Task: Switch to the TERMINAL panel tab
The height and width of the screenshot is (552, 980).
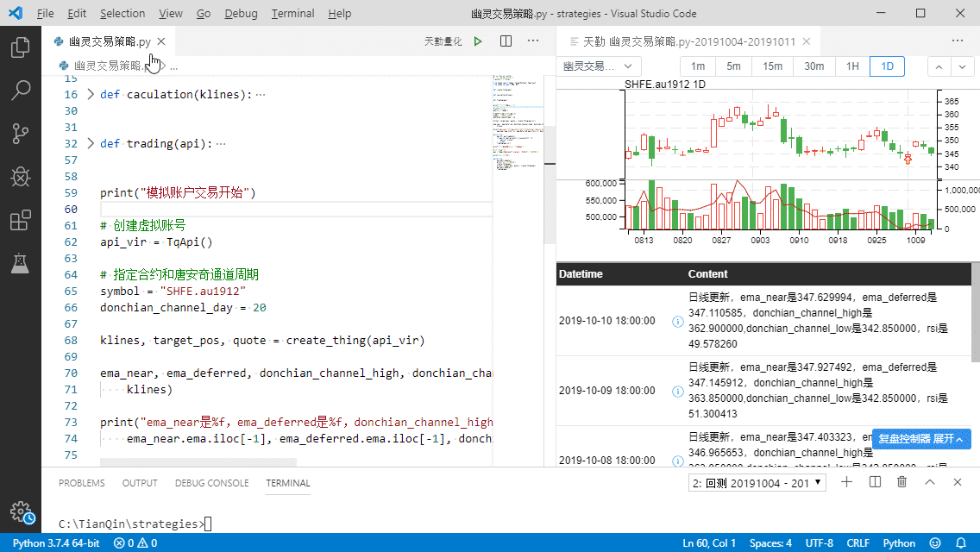Action: tap(288, 483)
